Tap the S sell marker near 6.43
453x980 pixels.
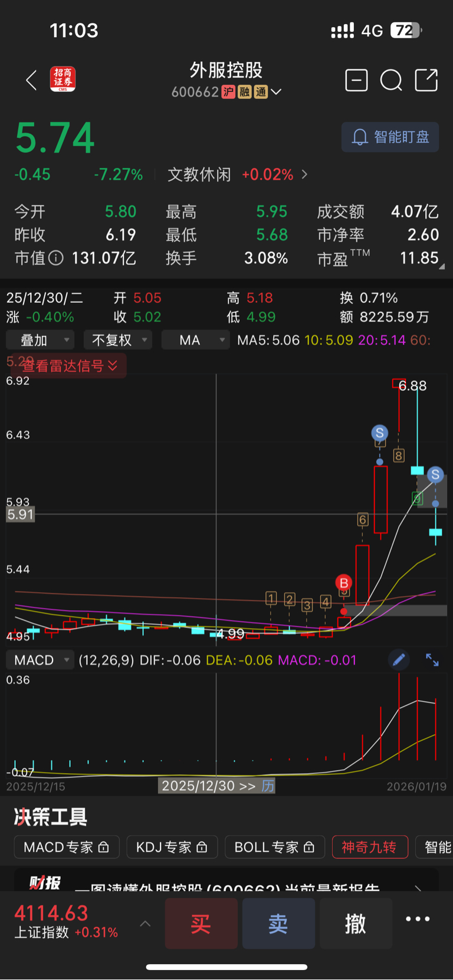pos(380,433)
